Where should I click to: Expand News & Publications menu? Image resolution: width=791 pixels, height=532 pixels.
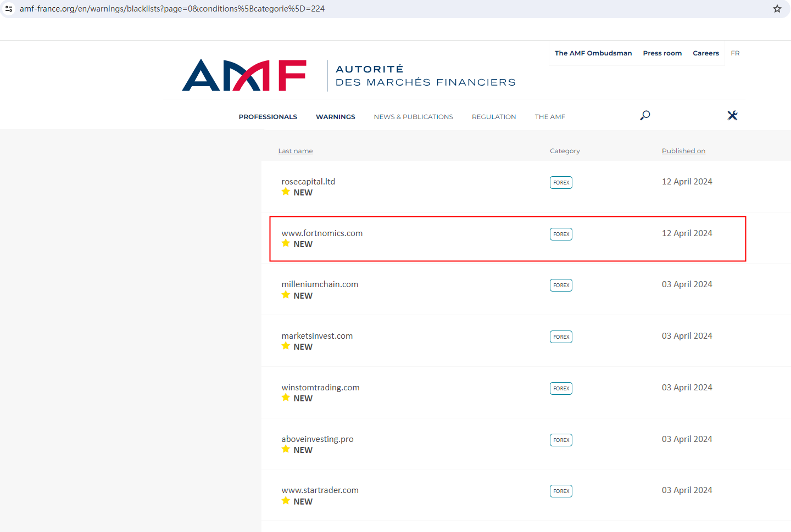pos(413,117)
